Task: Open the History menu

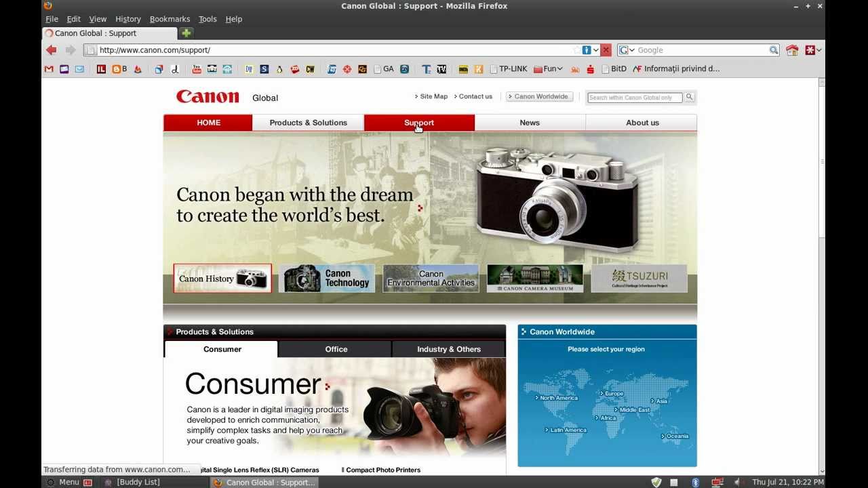Action: 127,19
